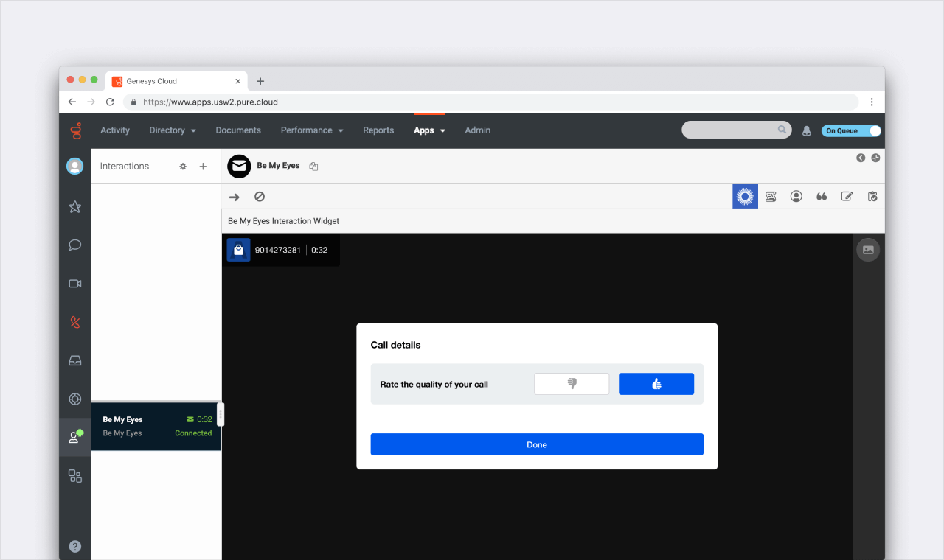Viewport: 944px width, 560px height.
Task: Open canned responses quote icon
Action: 822,197
